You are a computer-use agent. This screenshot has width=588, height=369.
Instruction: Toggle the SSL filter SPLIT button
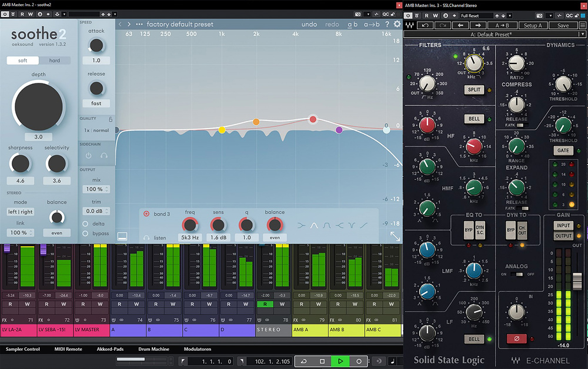[x=474, y=89]
